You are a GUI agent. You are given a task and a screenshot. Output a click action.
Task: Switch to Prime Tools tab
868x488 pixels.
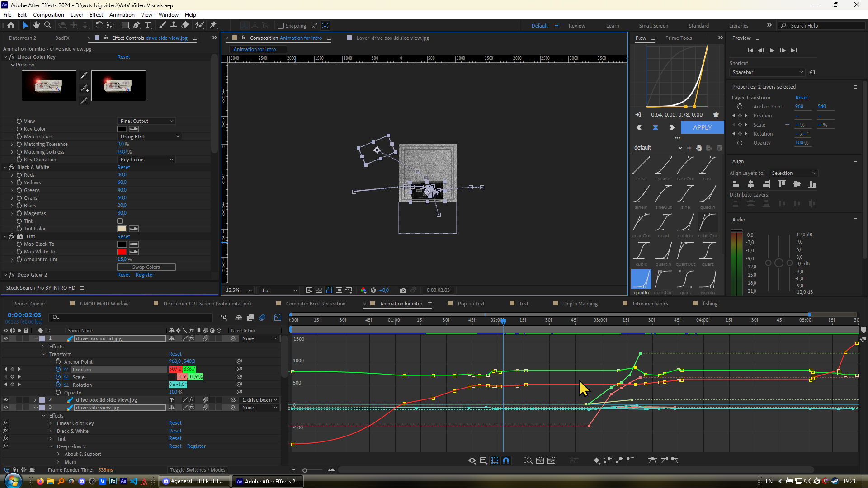pyautogui.click(x=679, y=38)
